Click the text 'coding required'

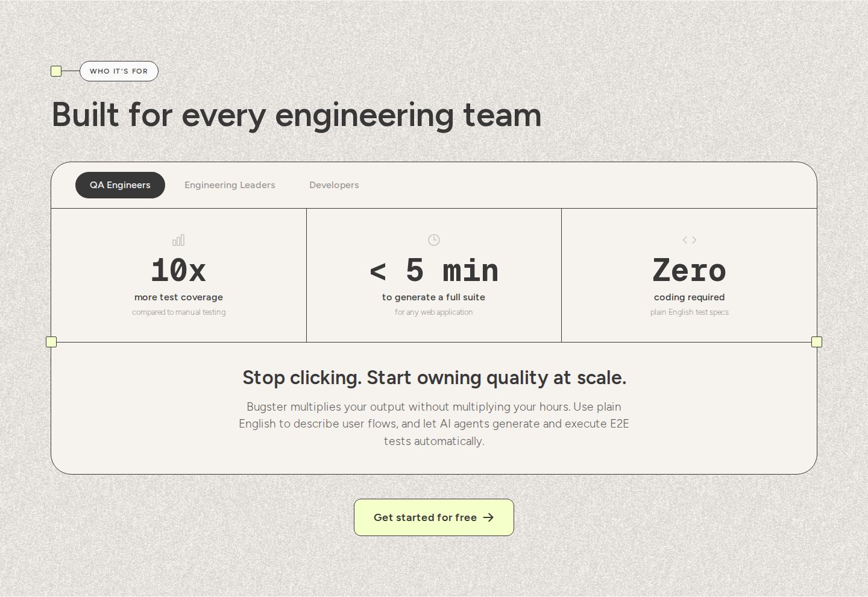tap(690, 297)
